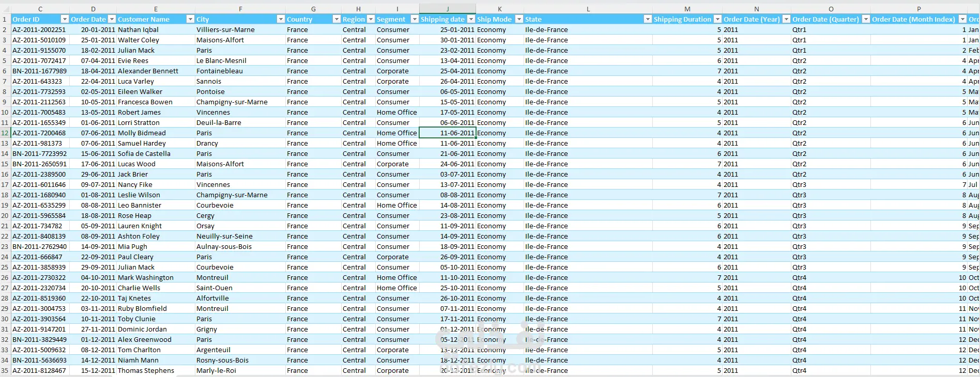The width and height of the screenshot is (980, 377).
Task: Open the Region filter dropdown
Action: (371, 19)
